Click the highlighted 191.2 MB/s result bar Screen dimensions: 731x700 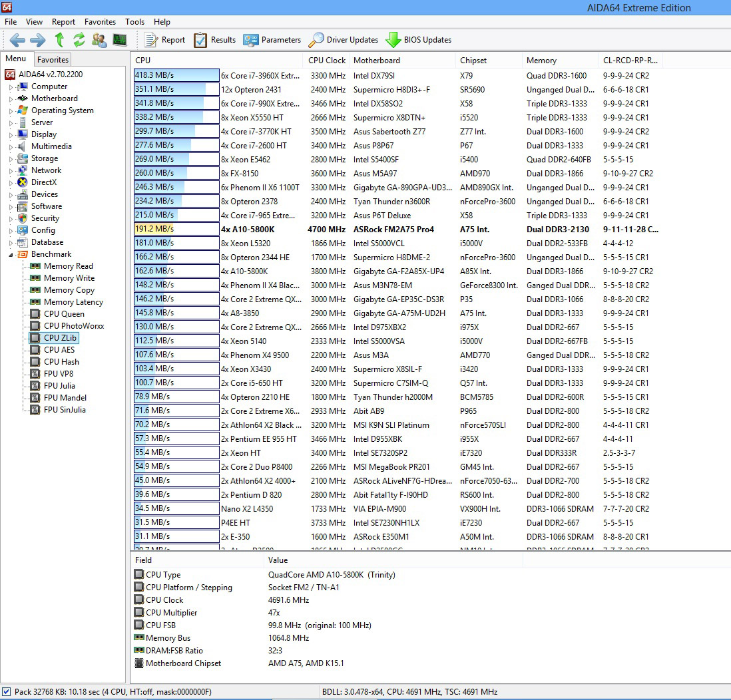[176, 230]
